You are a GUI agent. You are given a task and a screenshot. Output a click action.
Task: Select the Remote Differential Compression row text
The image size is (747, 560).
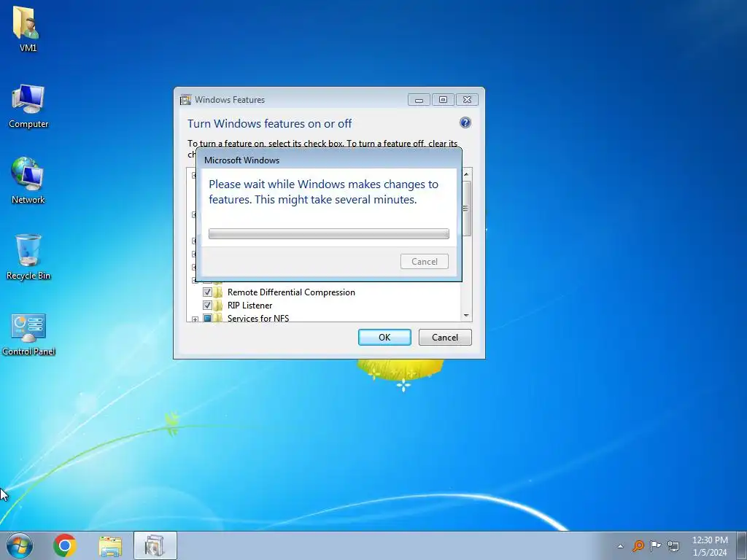[x=291, y=292]
